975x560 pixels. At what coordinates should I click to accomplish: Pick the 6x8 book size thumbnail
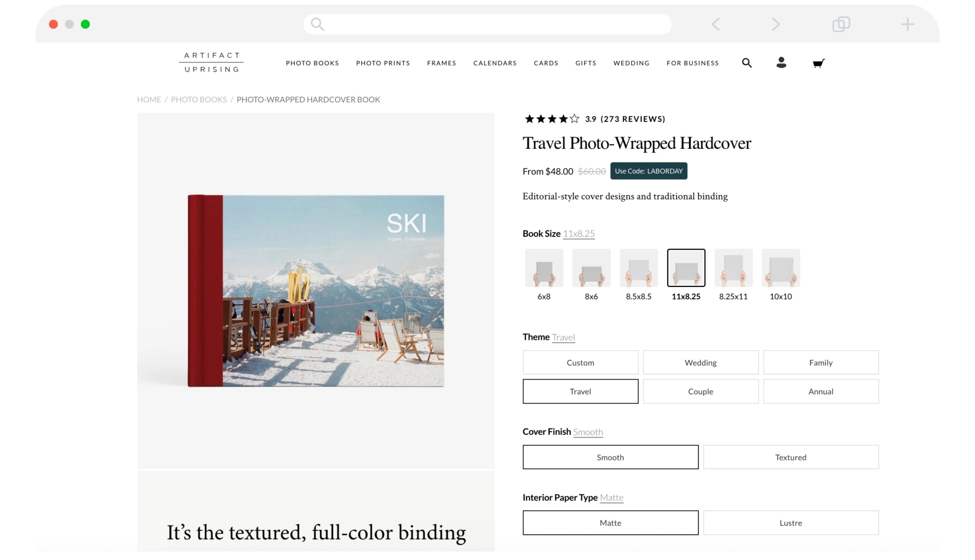(543, 268)
